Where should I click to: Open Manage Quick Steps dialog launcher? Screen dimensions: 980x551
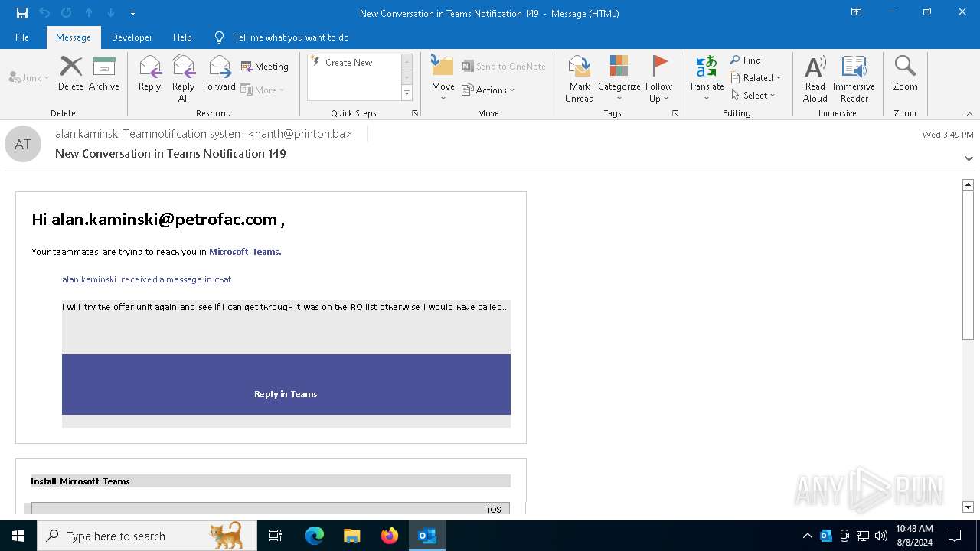point(415,113)
